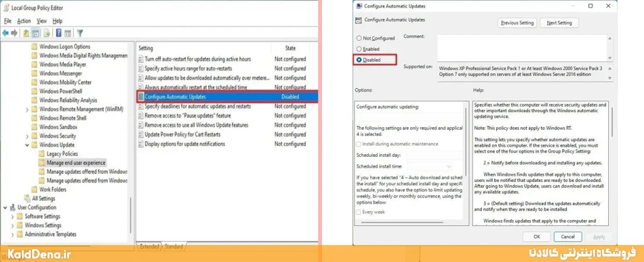This screenshot has height=262, width=644.
Task: Click the Back arrow in Group Policy toolbar
Action: click(x=5, y=33)
